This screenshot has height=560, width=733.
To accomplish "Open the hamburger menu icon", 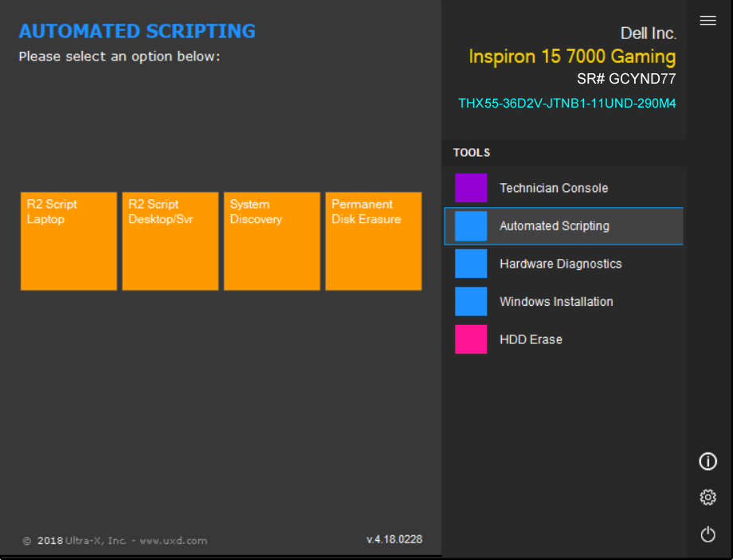I will click(x=708, y=21).
